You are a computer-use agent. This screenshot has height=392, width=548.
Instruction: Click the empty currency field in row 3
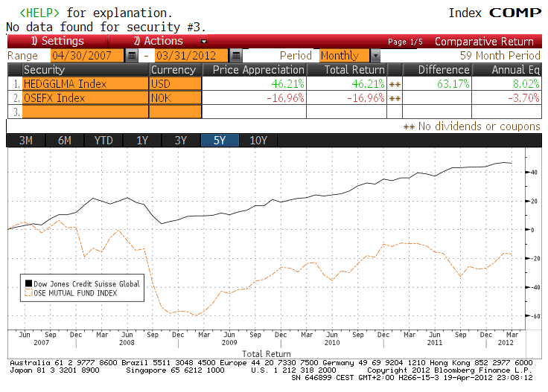pos(176,112)
